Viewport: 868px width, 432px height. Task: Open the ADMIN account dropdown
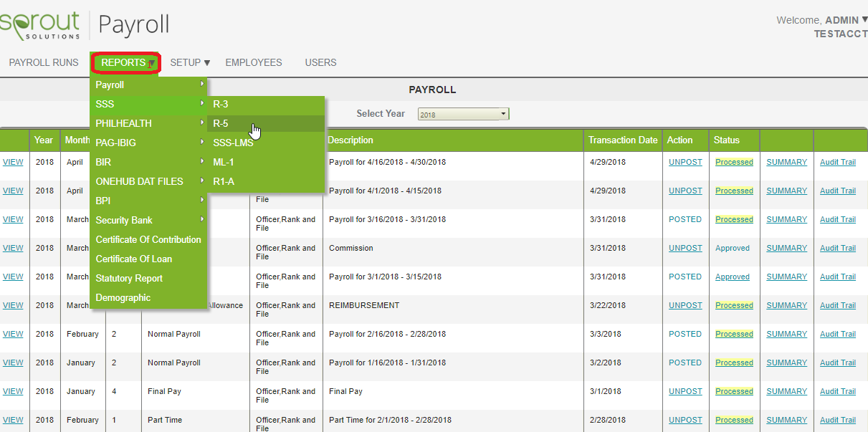(843, 20)
